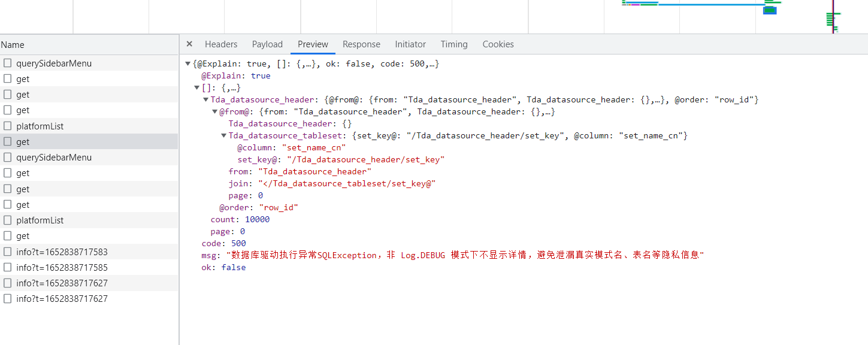868x345 pixels.
Task: Collapse the Tda_datasource_tableset node
Action: (224, 136)
